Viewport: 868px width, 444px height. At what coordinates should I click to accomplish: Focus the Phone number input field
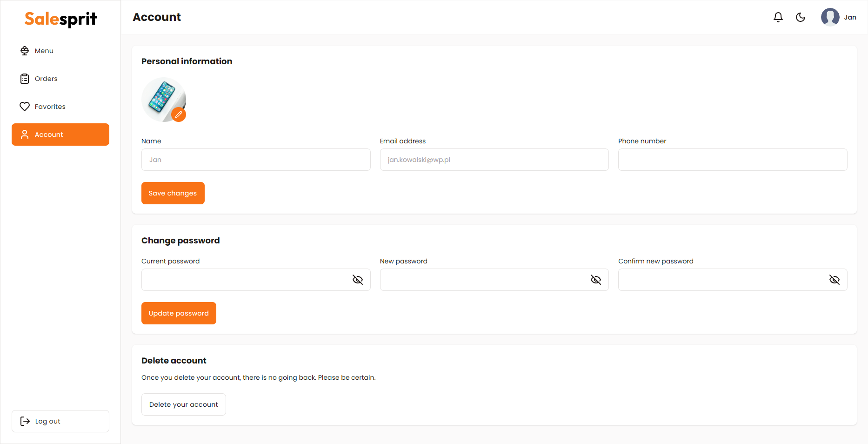tap(733, 160)
